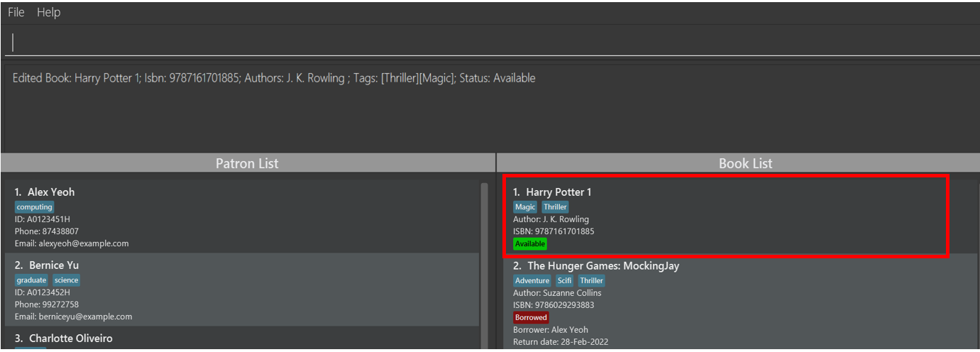This screenshot has width=980, height=352.
Task: Click the computing tag of Alex Yeoh
Action: point(34,207)
